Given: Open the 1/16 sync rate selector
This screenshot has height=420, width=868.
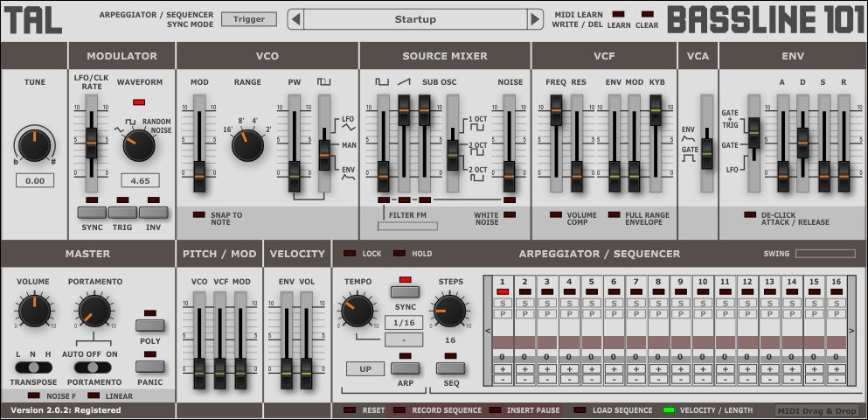Looking at the screenshot, I should click(404, 323).
